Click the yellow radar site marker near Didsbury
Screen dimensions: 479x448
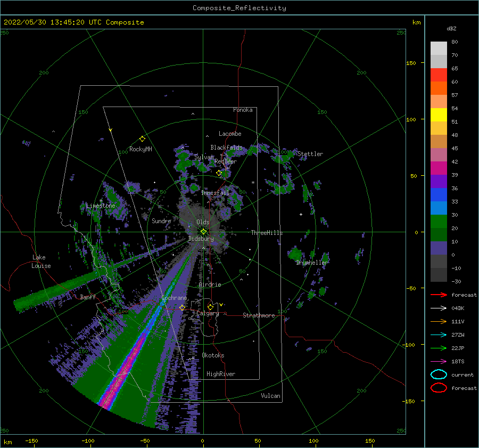point(203,232)
